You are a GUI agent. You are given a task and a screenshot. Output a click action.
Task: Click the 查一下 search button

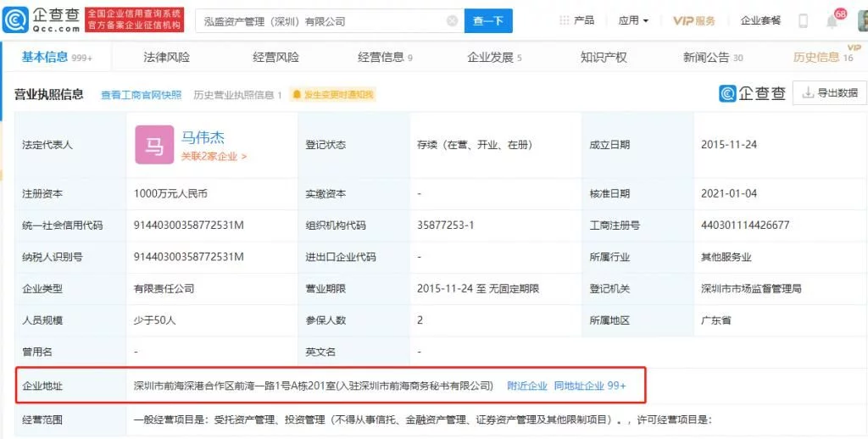[x=488, y=21]
